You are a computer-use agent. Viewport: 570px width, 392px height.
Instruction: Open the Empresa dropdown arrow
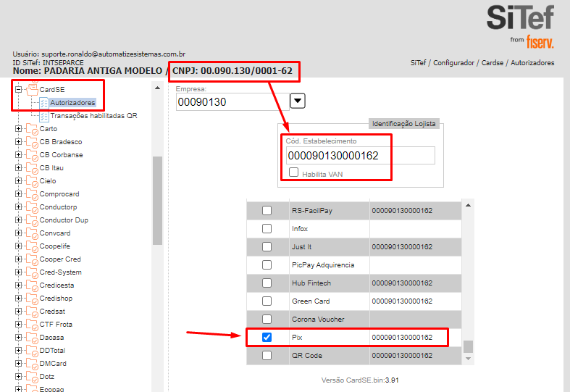pyautogui.click(x=298, y=101)
